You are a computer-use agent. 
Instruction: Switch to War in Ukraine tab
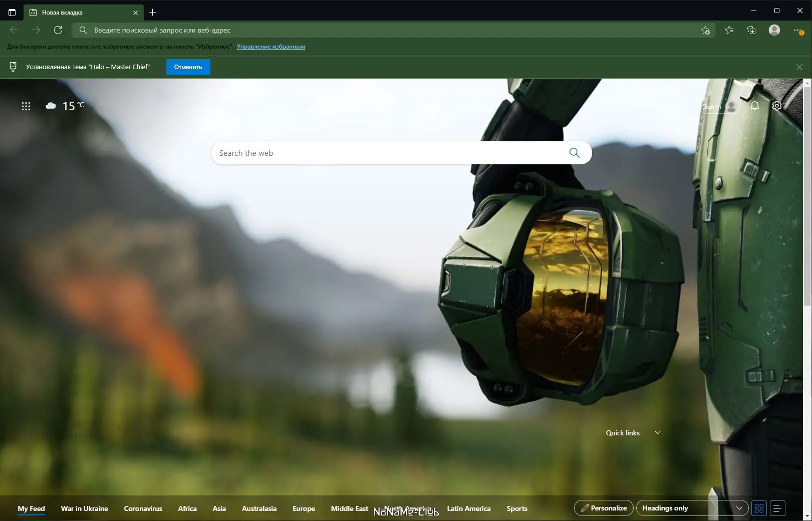pyautogui.click(x=85, y=508)
